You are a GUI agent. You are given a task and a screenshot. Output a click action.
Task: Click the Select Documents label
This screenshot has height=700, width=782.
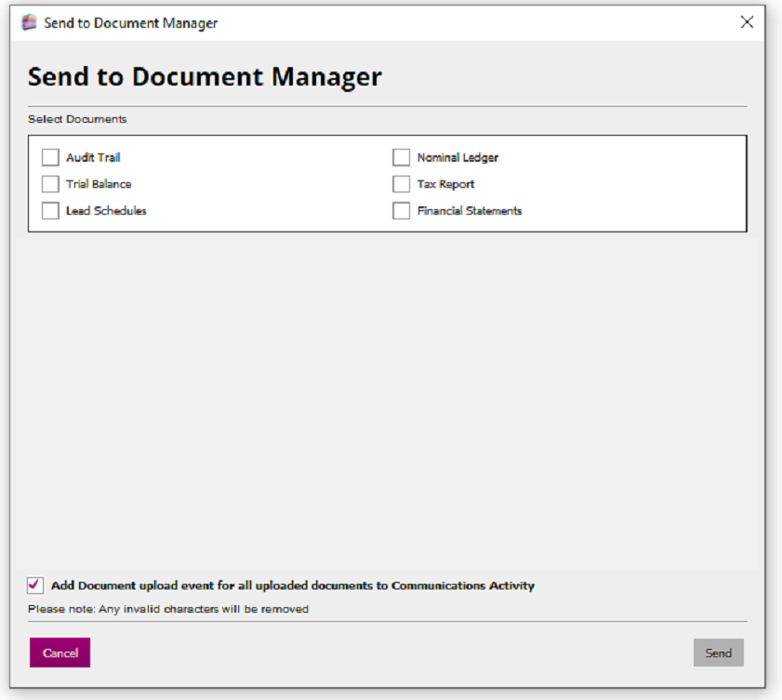pyautogui.click(x=77, y=119)
